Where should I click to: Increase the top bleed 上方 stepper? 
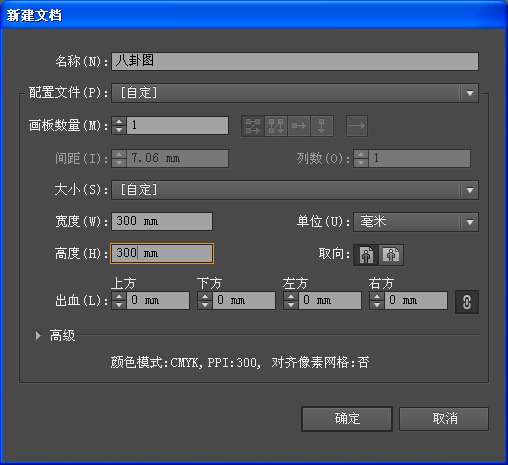[x=119, y=296]
